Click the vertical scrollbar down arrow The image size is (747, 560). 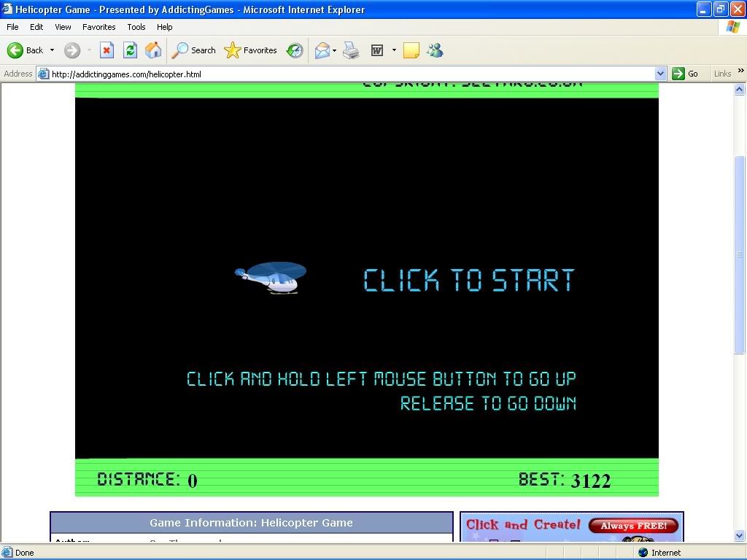(740, 536)
